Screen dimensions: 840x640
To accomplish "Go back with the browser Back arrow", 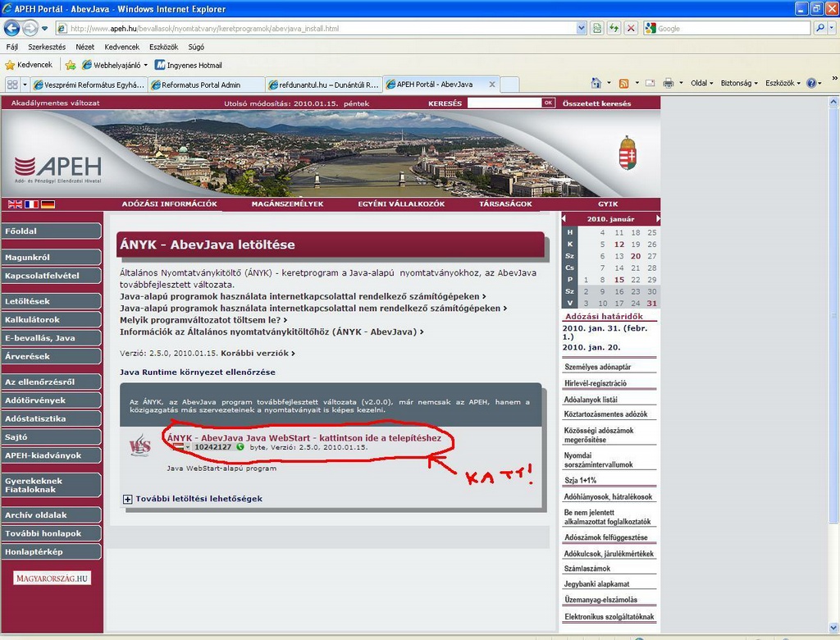I will pos(11,28).
